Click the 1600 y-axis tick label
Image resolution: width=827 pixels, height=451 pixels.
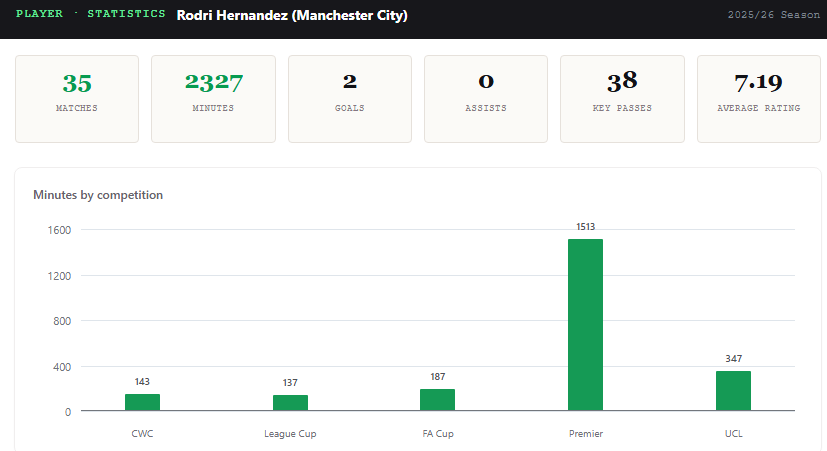[59, 230]
